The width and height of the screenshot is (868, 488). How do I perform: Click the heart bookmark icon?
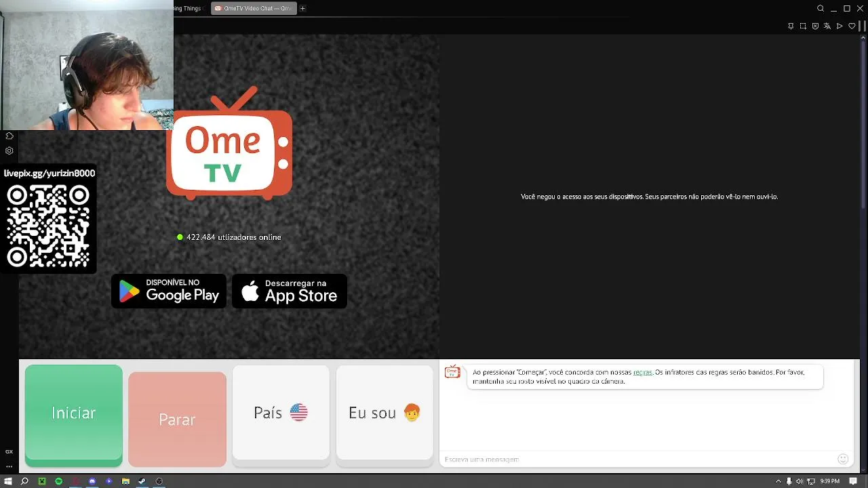[852, 26]
